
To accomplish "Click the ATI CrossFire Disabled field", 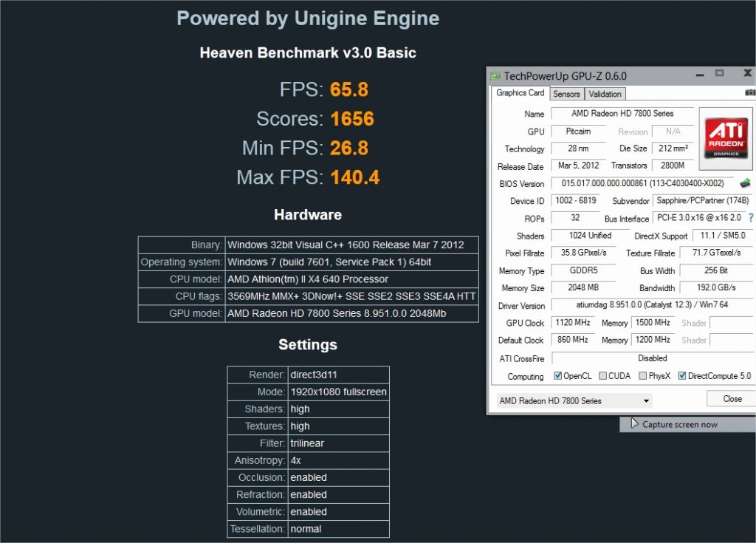I will point(652,358).
